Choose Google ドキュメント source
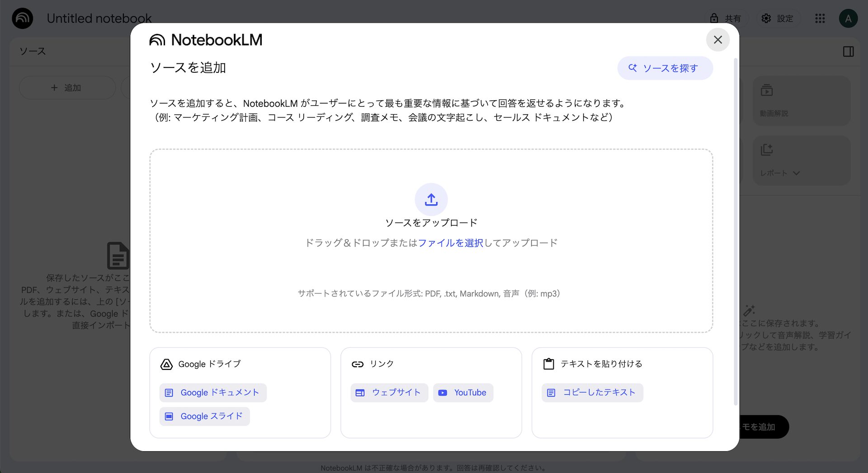The height and width of the screenshot is (473, 868). [x=213, y=393]
